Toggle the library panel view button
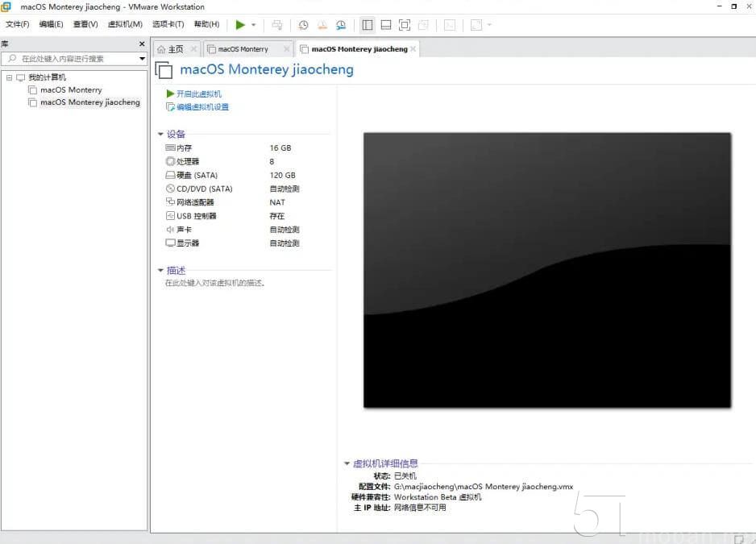The image size is (756, 544). (x=367, y=25)
